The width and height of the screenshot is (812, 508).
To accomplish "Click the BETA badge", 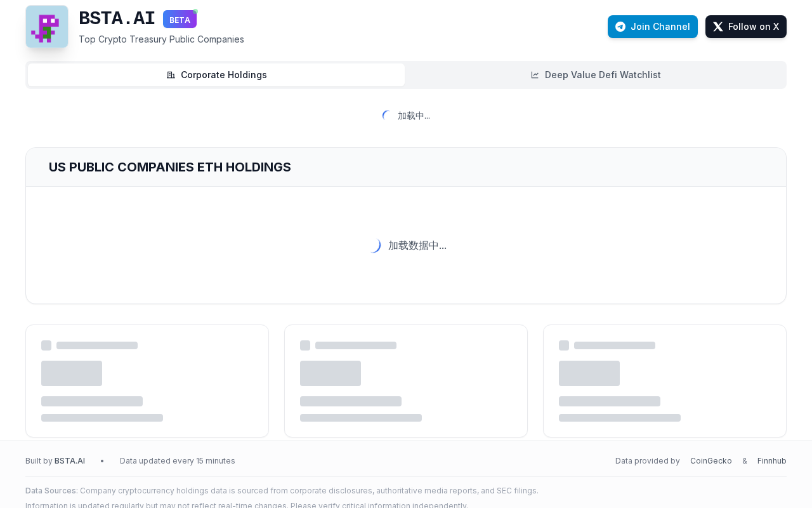I will point(180,20).
